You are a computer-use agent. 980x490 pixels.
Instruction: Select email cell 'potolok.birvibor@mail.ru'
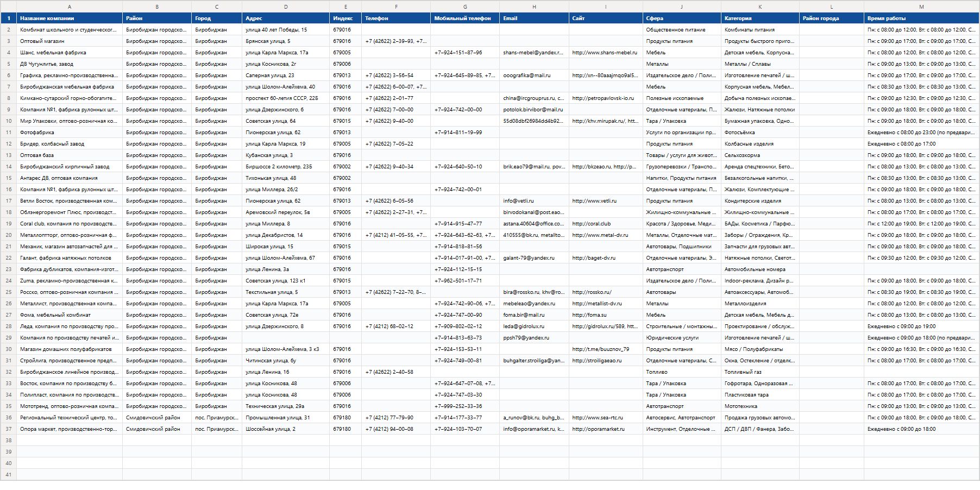(x=535, y=110)
